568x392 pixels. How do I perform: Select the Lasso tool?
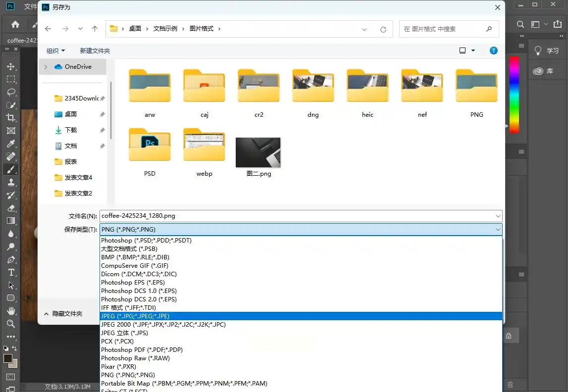tap(10, 92)
